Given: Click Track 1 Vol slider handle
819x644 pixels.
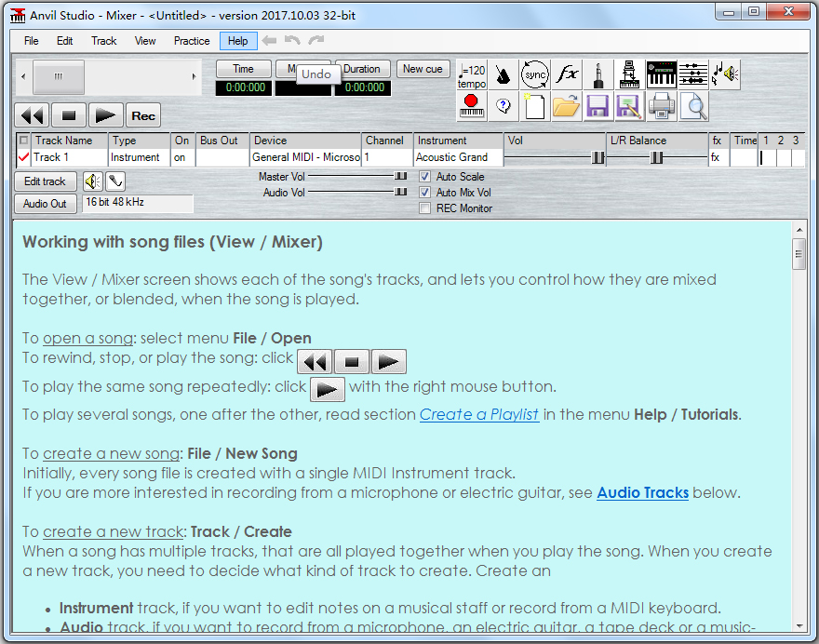Looking at the screenshot, I should point(597,157).
